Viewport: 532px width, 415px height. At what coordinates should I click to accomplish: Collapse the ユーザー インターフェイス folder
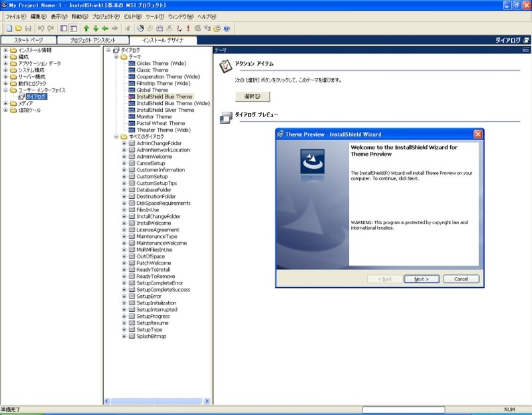click(5, 90)
